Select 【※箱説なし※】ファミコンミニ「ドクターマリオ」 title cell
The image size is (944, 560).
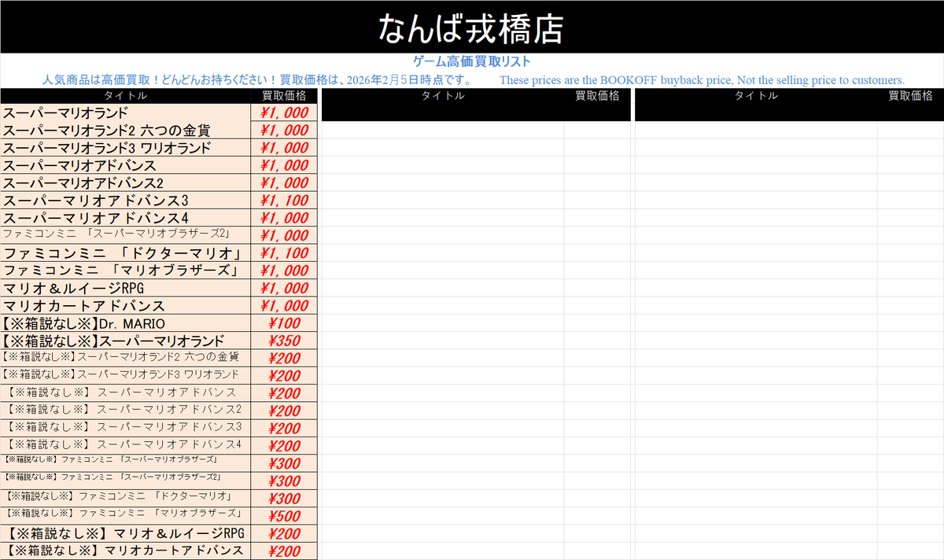pos(126,498)
